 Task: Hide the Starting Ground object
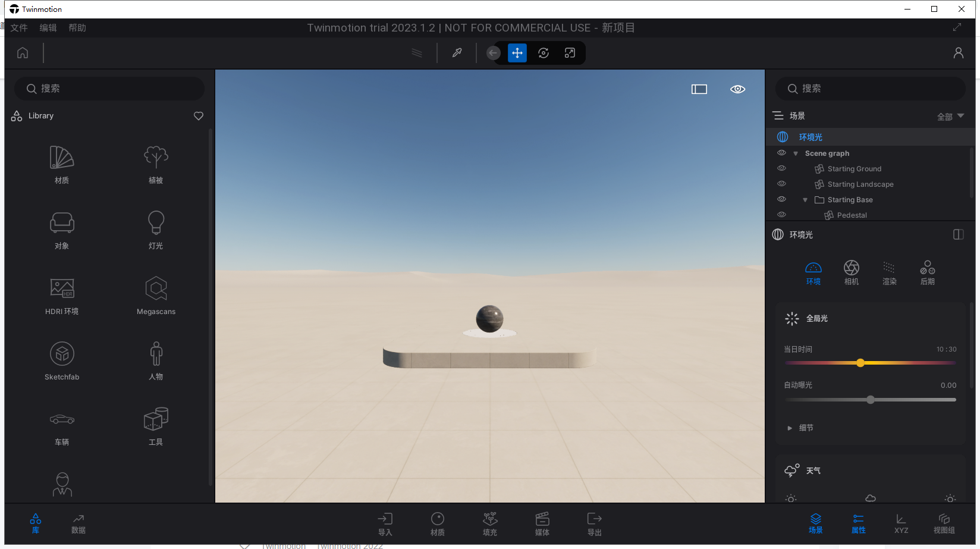coord(782,168)
